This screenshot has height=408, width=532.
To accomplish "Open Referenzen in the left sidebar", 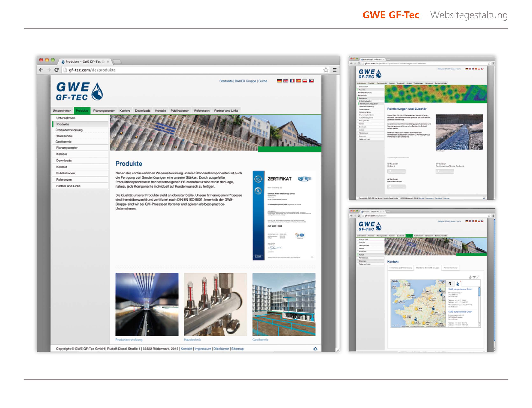I will (80, 179).
